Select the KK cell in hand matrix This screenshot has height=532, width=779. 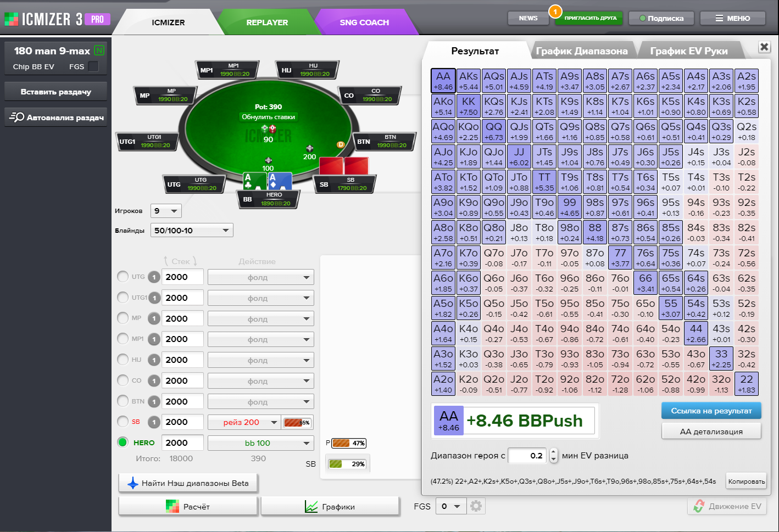coord(469,106)
